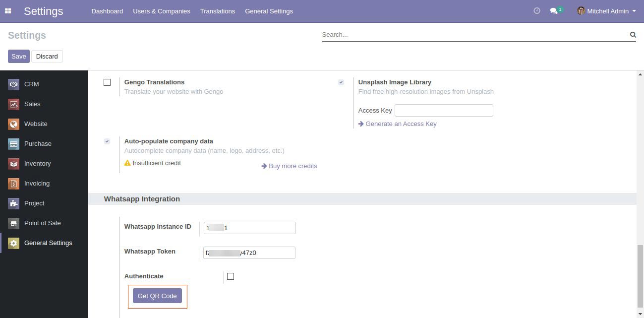Viewport: 644px width, 318px height.
Task: Open the General Settings top menu
Action: (x=269, y=11)
